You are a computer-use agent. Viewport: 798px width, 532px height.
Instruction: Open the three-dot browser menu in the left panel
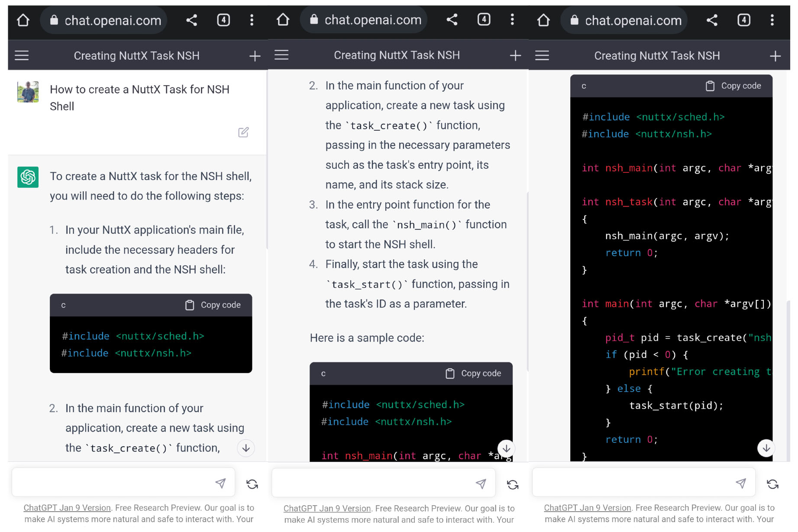252,20
